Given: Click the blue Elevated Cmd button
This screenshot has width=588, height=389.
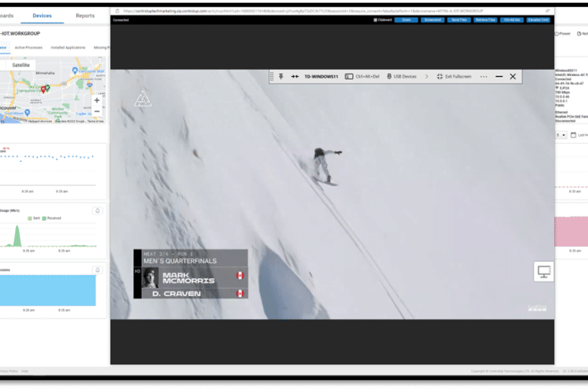Looking at the screenshot, I should pos(538,20).
